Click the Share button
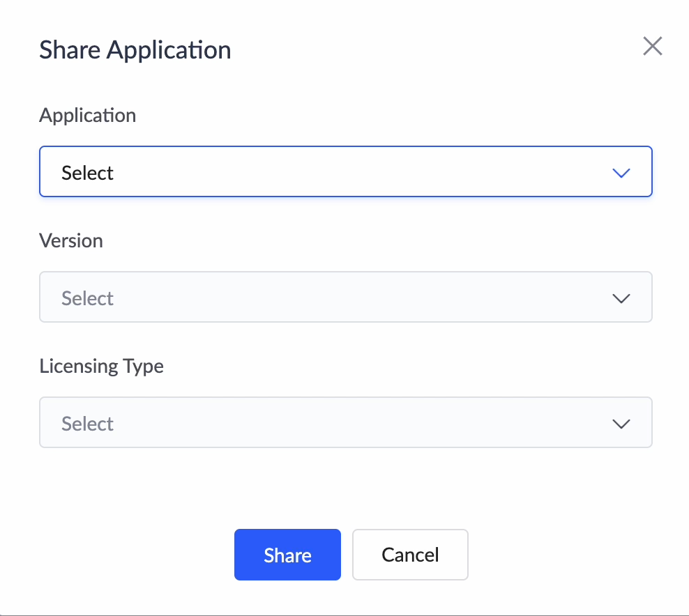Viewport: 689px width, 616px height. [287, 555]
